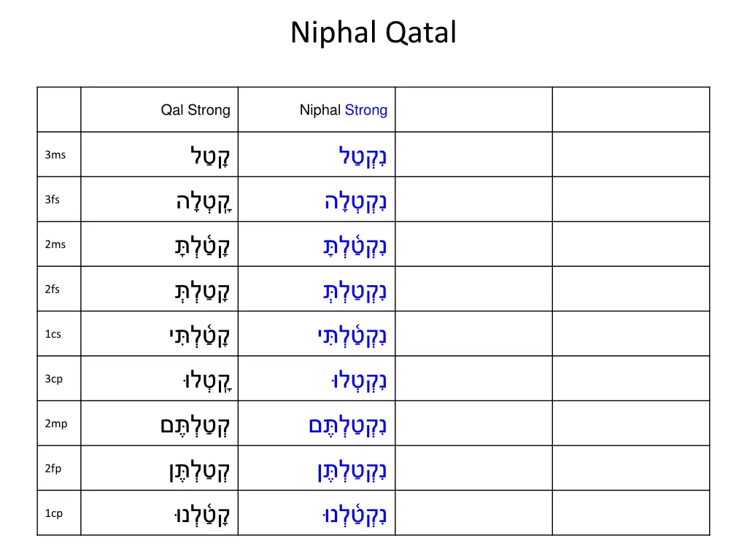Select the "Qal Strong" column header
The width and height of the screenshot is (747, 560).
point(196,110)
